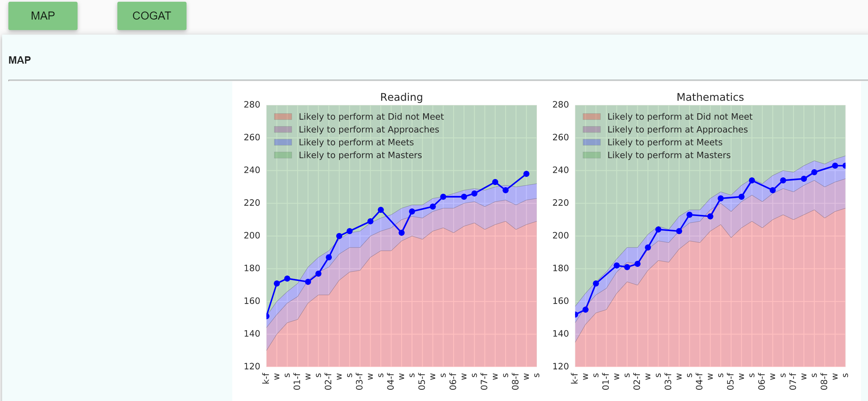
Task: Click blue Meets swatch in Mathematics legend
Action: pos(592,142)
